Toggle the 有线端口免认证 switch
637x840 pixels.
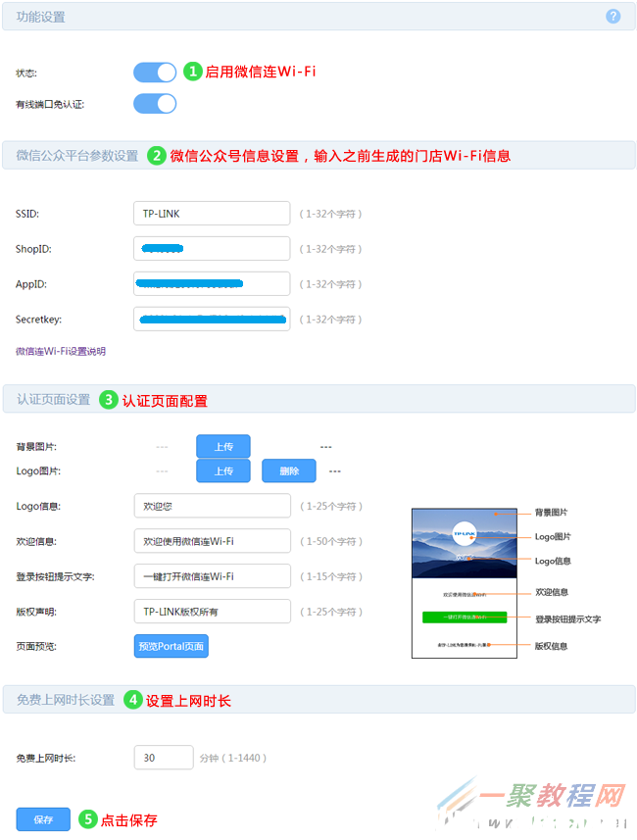click(x=155, y=104)
